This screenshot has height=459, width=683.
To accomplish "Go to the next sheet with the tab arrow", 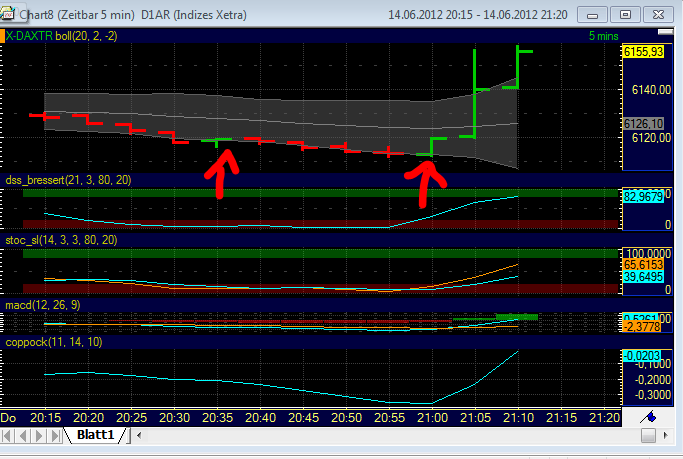I will click(x=39, y=435).
